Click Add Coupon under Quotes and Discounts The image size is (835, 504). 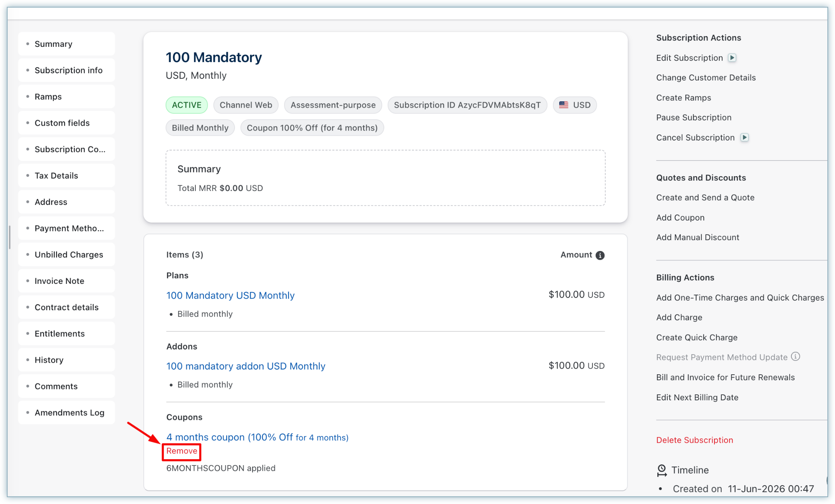tap(680, 217)
